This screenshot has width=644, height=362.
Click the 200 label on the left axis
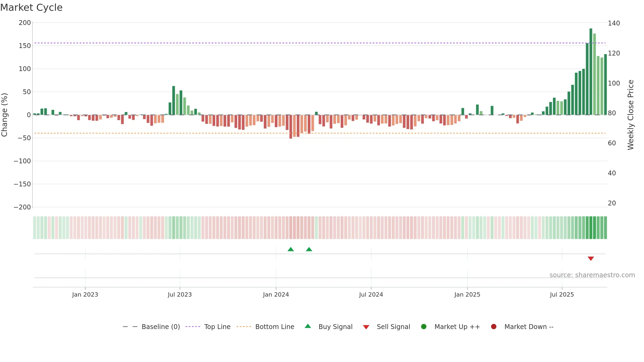25,23
